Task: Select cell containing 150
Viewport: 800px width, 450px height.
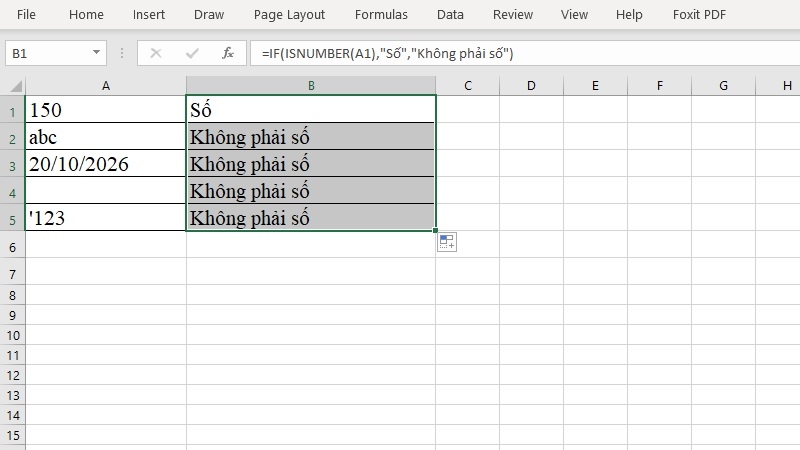Action: pyautogui.click(x=106, y=109)
